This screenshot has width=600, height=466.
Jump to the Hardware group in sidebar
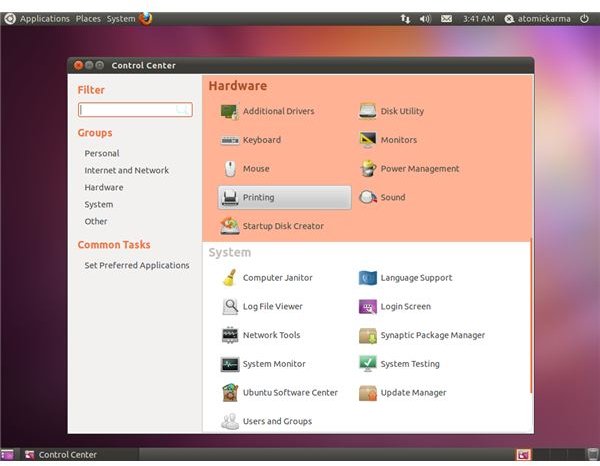(104, 187)
